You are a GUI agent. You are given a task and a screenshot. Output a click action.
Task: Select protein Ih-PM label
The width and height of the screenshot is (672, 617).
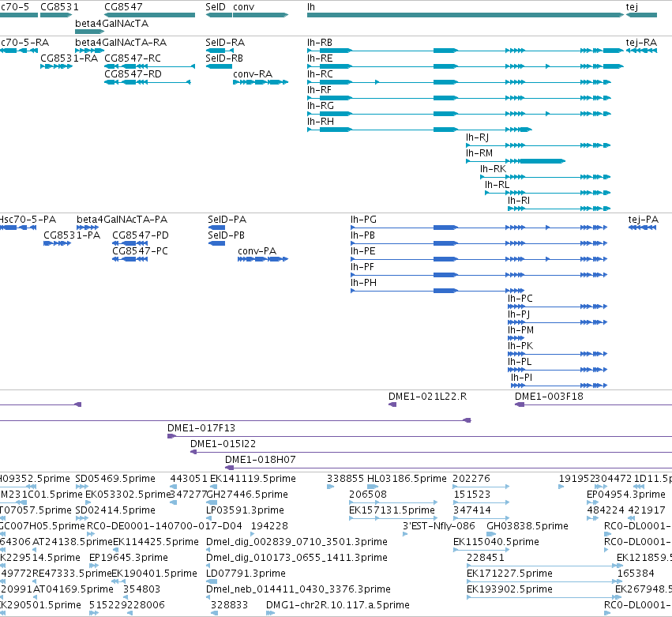point(520,330)
